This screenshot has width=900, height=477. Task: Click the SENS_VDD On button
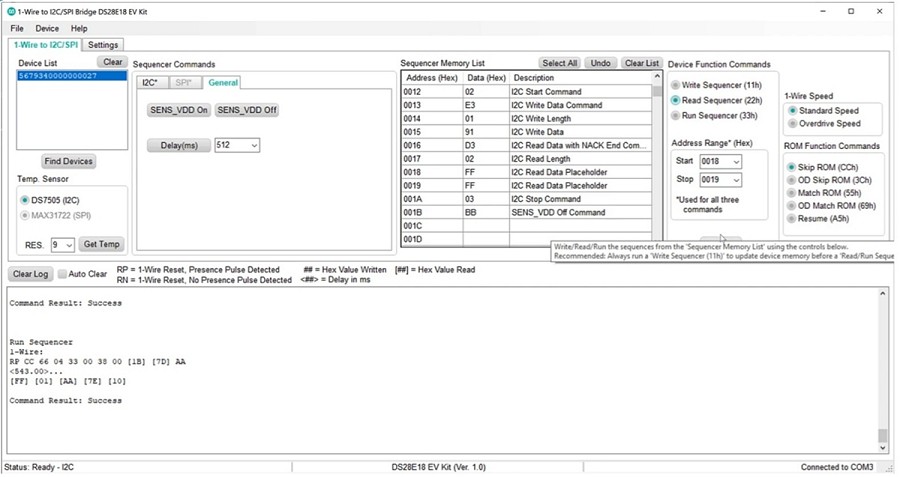pyautogui.click(x=178, y=110)
